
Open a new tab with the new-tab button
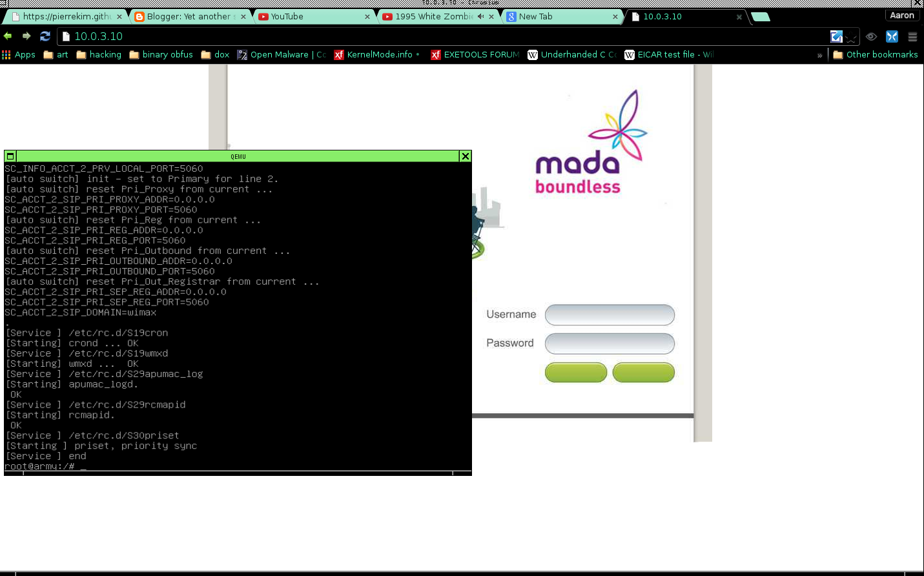pyautogui.click(x=761, y=17)
